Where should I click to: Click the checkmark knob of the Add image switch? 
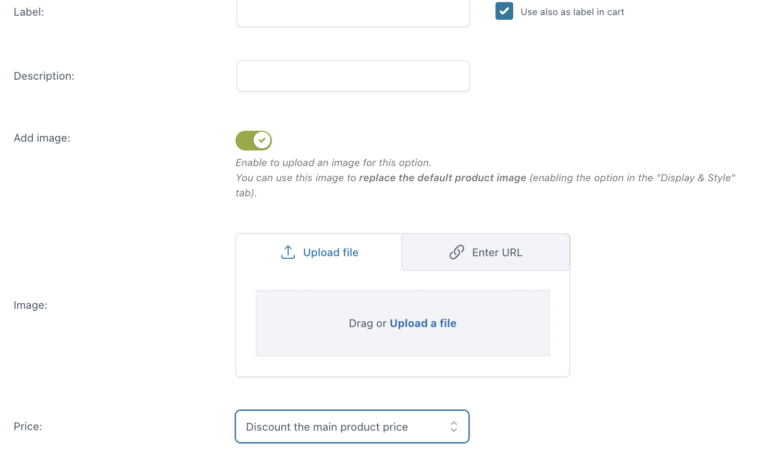(262, 140)
